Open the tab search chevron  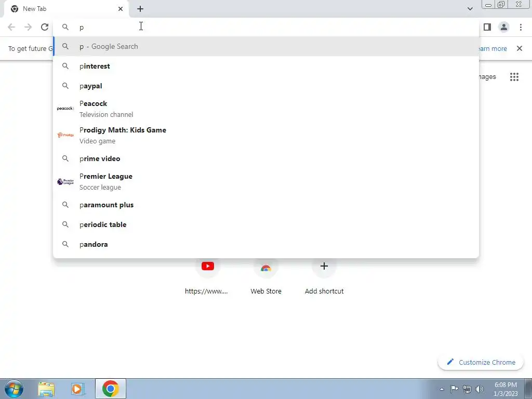(x=470, y=9)
